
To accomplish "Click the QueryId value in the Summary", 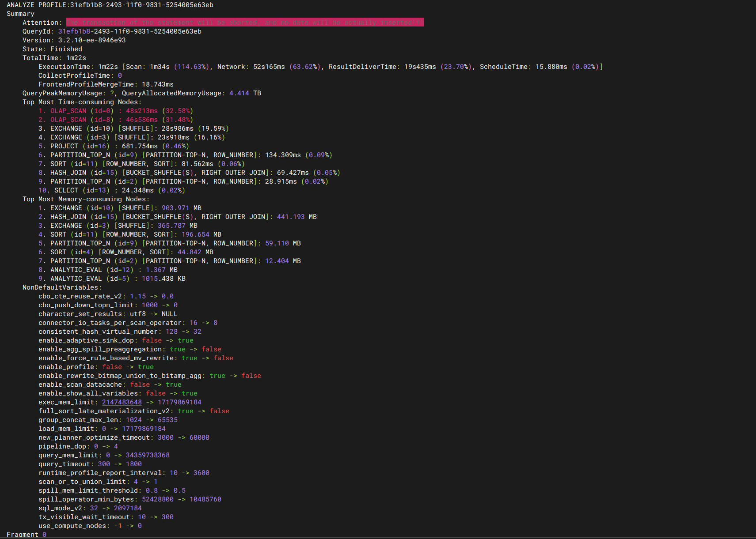I will pos(129,31).
